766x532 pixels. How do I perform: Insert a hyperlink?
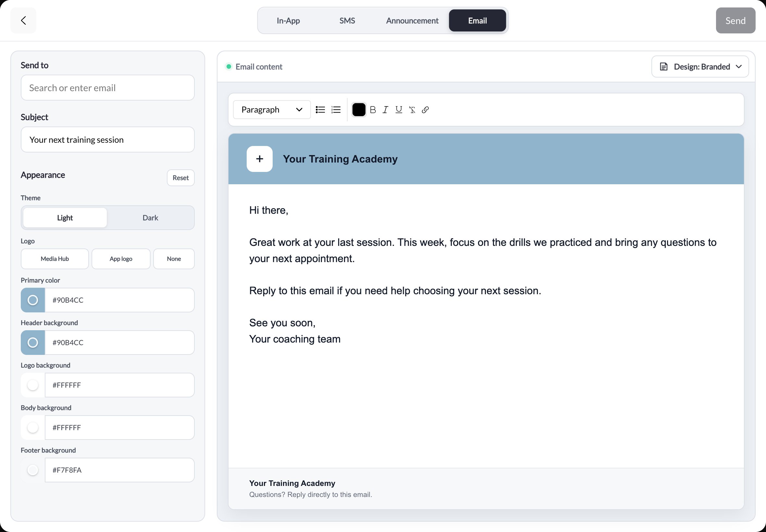coord(425,110)
